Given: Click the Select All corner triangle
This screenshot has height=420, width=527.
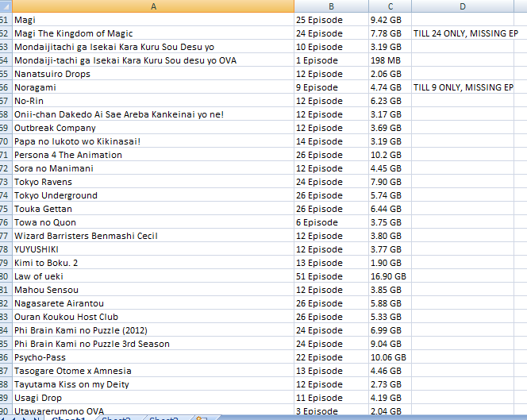Looking at the screenshot, I should (6, 6).
